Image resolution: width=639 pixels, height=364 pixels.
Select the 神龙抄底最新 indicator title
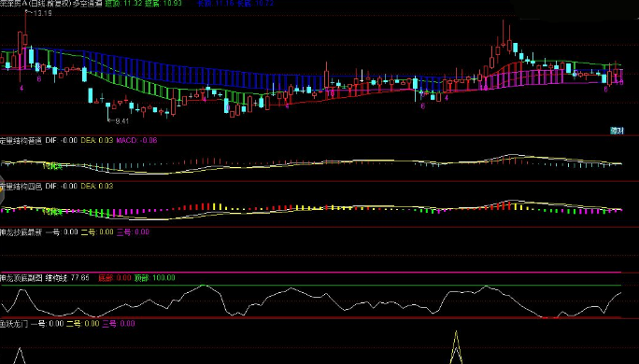(x=21, y=232)
